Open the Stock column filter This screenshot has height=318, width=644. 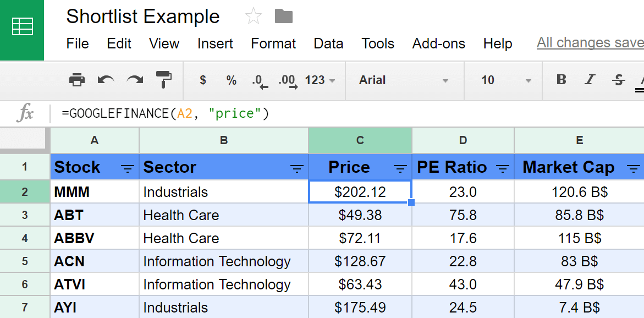pyautogui.click(x=128, y=168)
